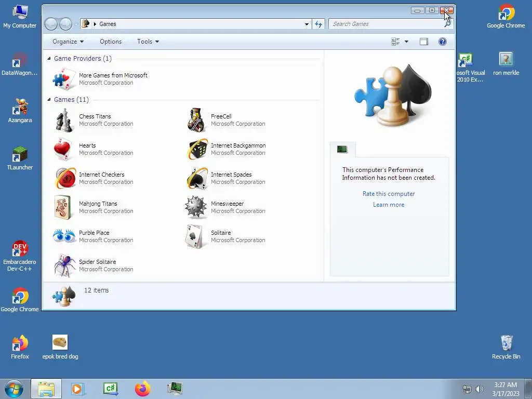Click the refresh button beside address bar

point(318,24)
